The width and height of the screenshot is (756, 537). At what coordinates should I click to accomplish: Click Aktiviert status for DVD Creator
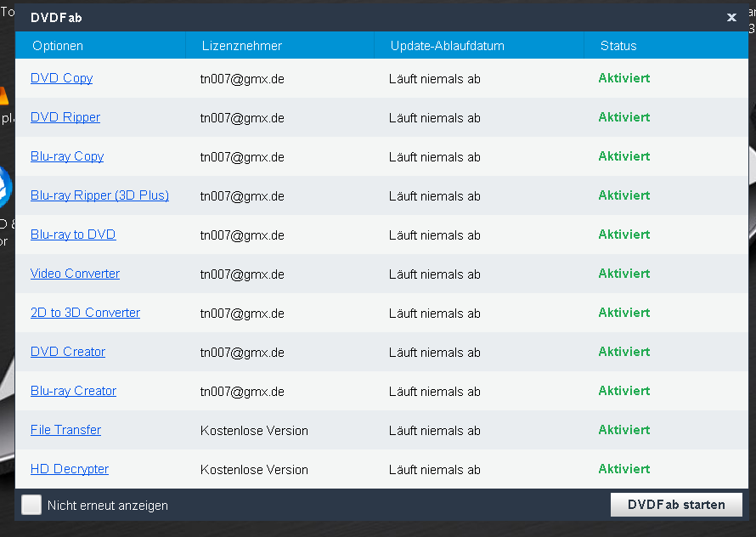[x=623, y=352]
